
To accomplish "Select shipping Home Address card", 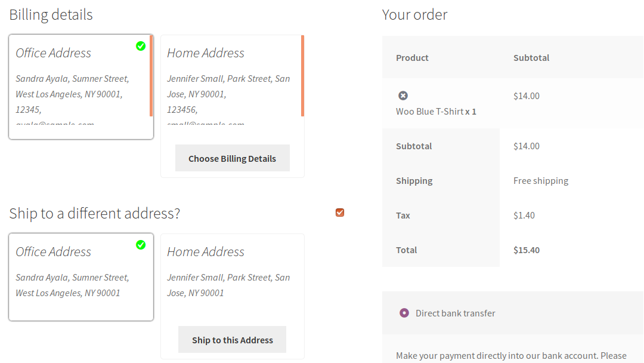I will [233, 296].
